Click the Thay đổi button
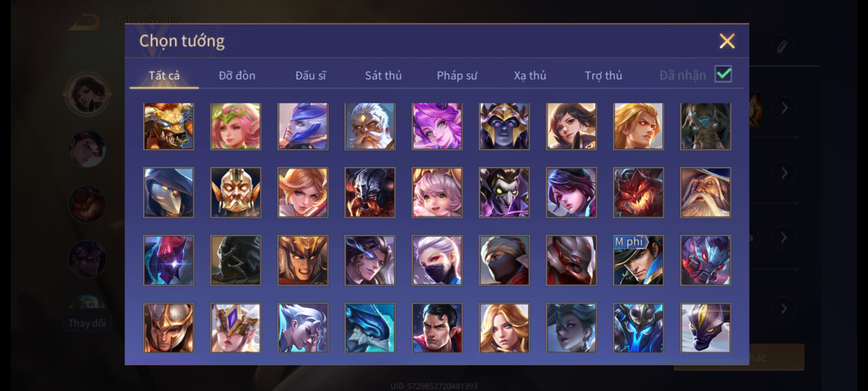Screen dimensions: 868x391 [x=87, y=323]
